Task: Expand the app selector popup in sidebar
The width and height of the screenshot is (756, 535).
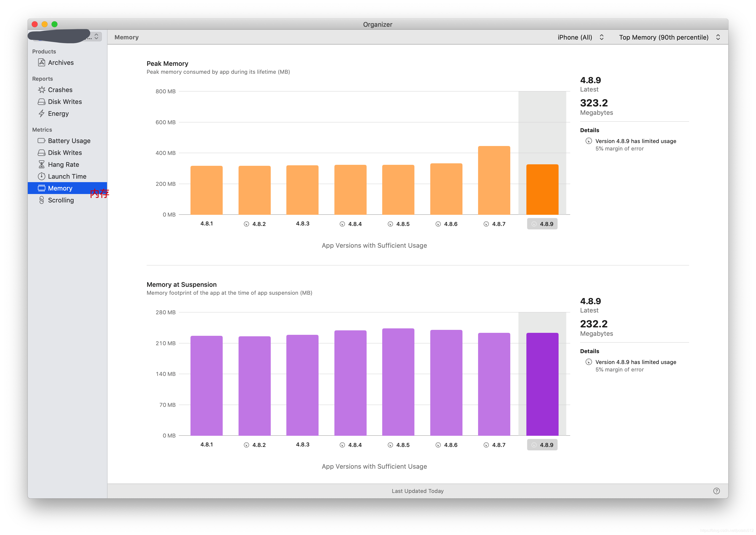Action: point(96,37)
